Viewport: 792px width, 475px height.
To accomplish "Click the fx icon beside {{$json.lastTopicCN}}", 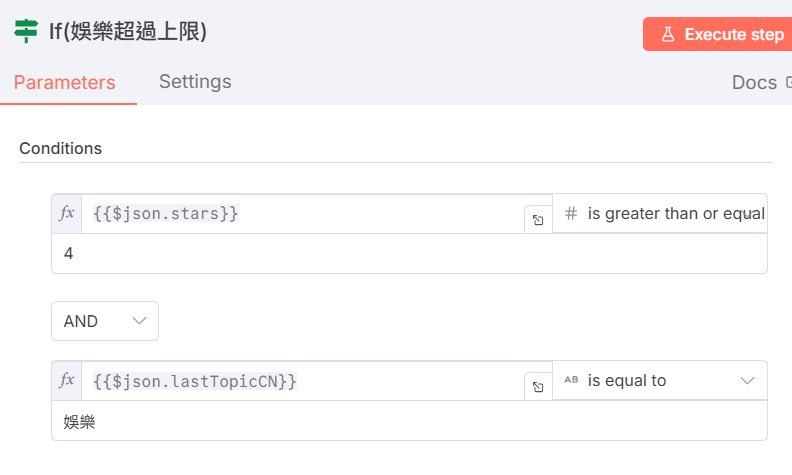I will [x=67, y=380].
